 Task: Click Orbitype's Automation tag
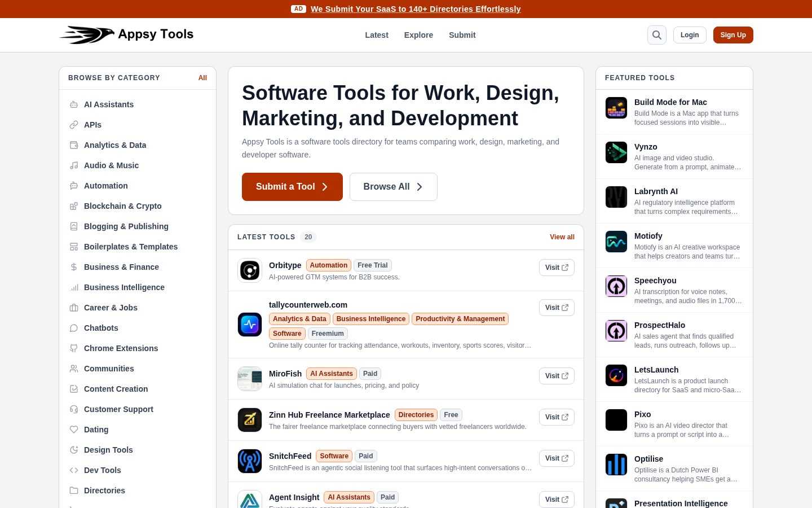pyautogui.click(x=329, y=265)
